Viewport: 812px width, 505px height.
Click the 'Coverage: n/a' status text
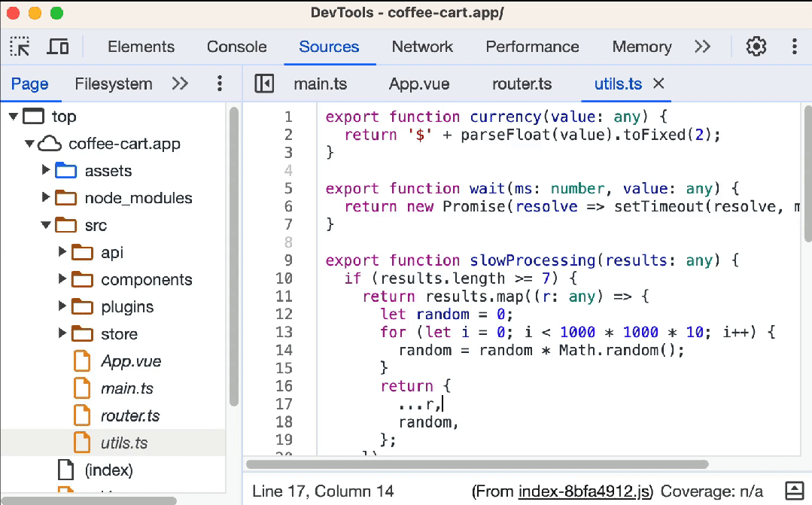point(712,491)
